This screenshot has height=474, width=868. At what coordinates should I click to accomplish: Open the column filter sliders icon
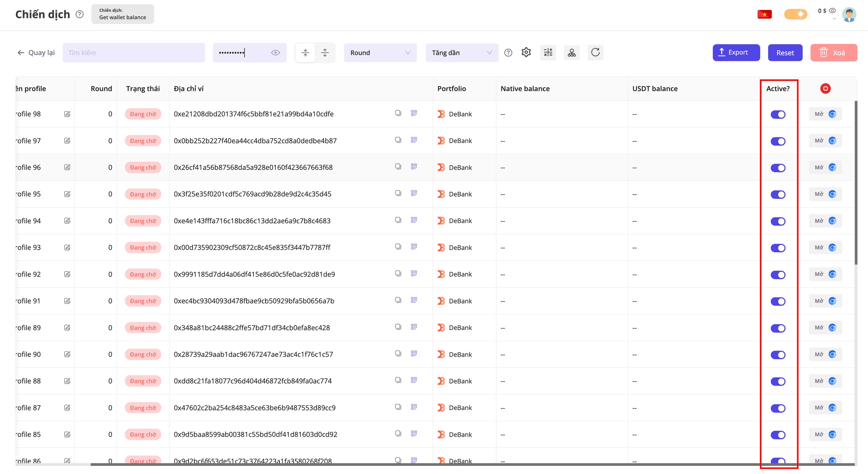click(x=548, y=52)
